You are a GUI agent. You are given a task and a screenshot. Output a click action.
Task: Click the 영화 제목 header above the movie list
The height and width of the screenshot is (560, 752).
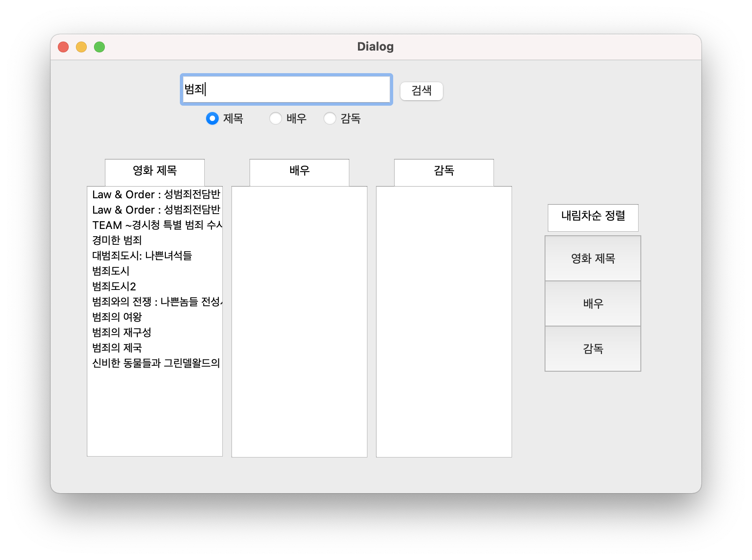[155, 173]
